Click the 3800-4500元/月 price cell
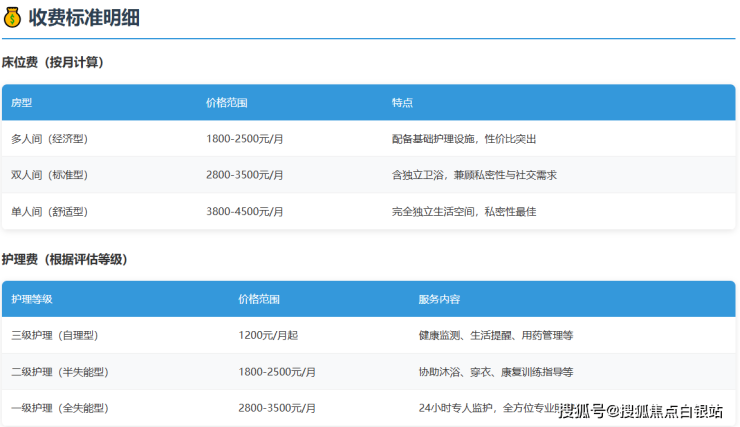 coord(245,211)
